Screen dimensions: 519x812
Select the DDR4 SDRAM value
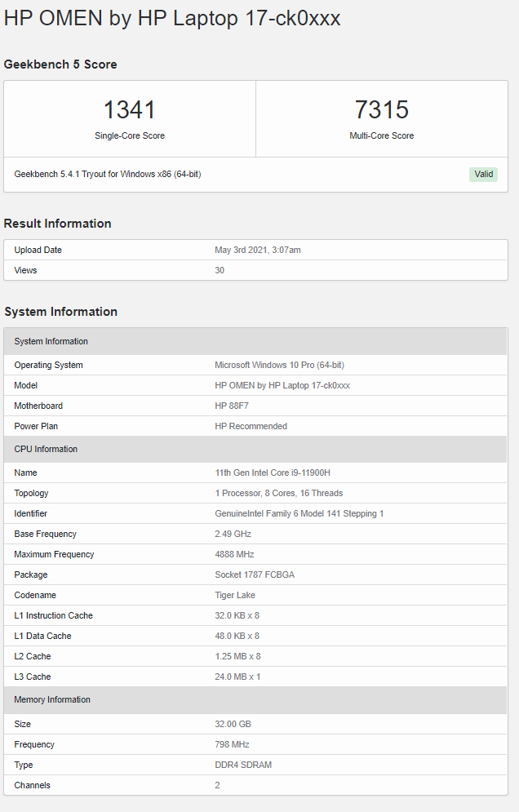click(243, 765)
